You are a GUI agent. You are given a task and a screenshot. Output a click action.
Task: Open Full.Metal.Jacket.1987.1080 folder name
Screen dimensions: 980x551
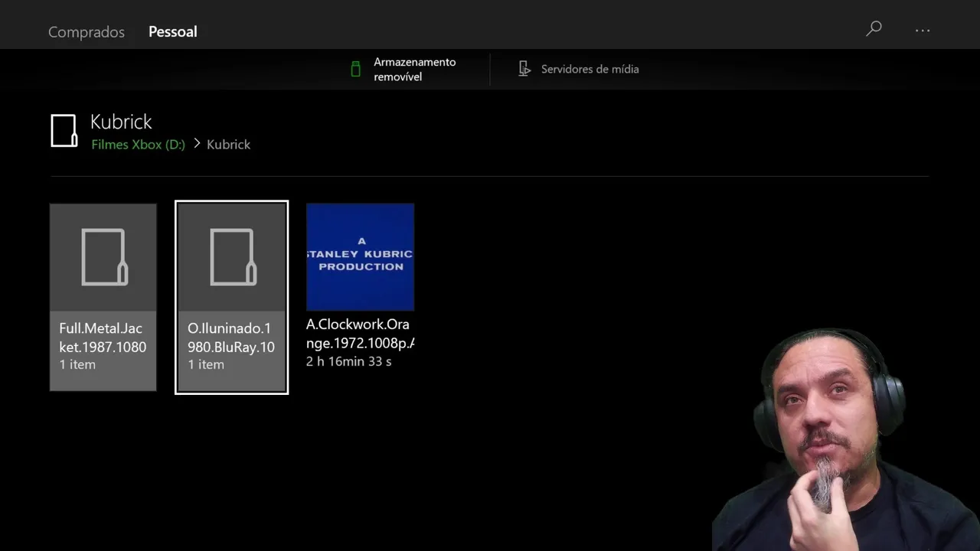click(103, 337)
